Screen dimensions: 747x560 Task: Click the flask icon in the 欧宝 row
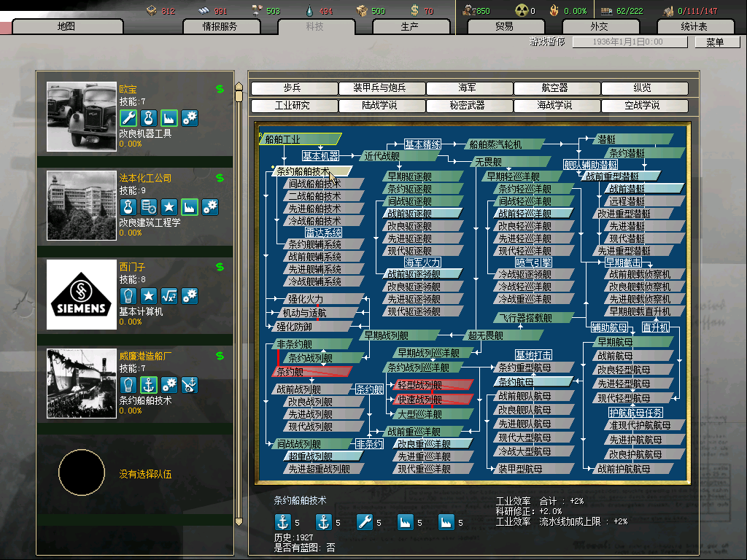point(149,118)
